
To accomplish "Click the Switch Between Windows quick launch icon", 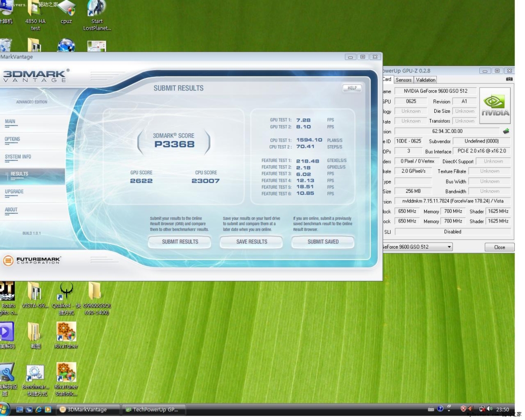I will tap(29, 409).
